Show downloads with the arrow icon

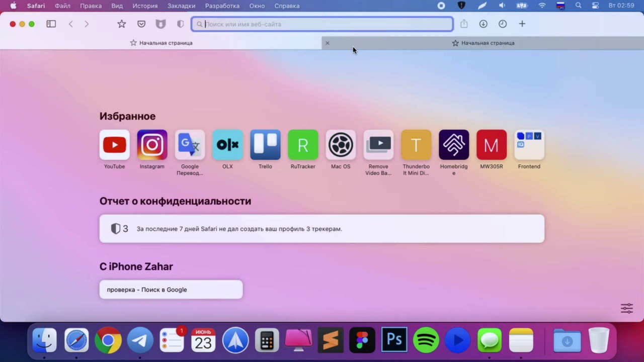click(483, 24)
